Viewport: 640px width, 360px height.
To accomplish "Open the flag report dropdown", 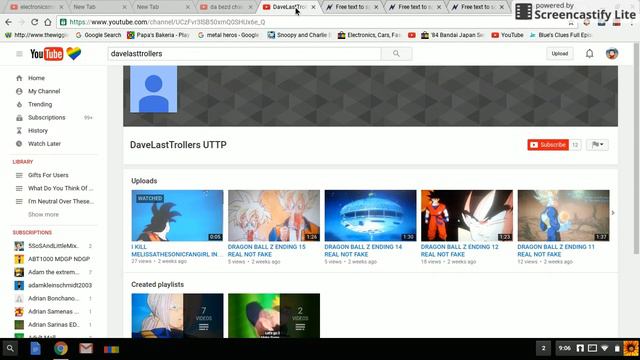I will click(x=598, y=144).
